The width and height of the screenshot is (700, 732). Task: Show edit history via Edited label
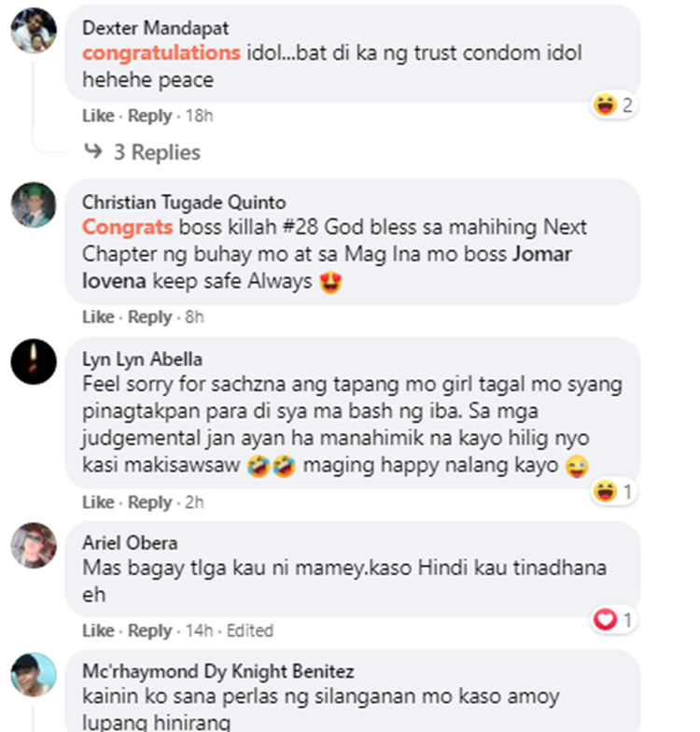pyautogui.click(x=250, y=631)
